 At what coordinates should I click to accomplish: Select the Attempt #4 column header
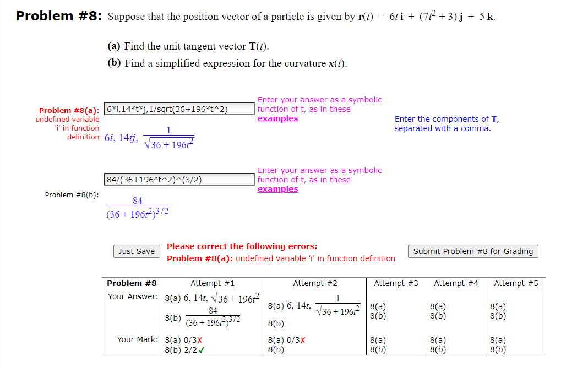456,283
